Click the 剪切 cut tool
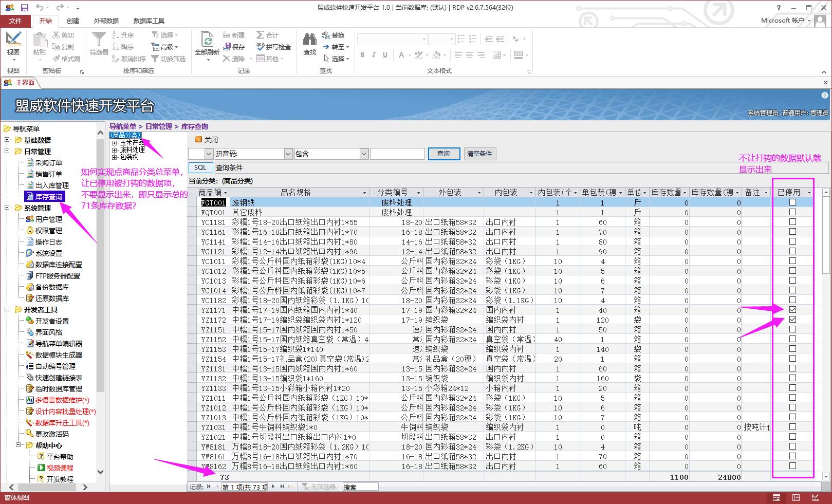Viewport: 832px width, 504px height. pyautogui.click(x=63, y=35)
